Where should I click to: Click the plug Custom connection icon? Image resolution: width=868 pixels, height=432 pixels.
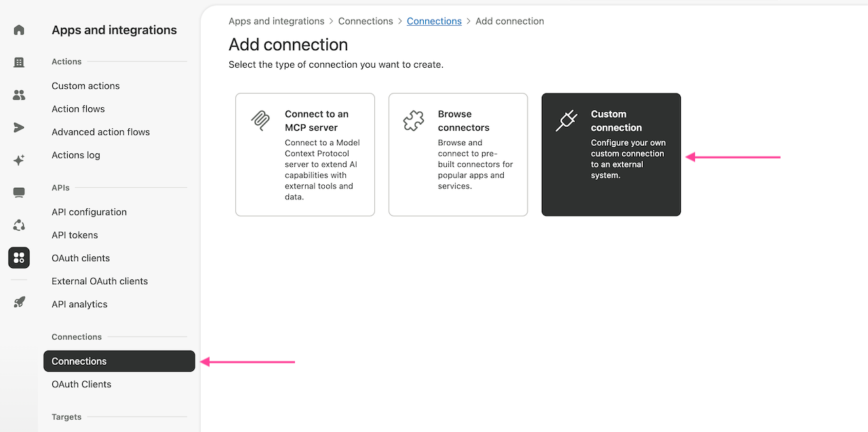pyautogui.click(x=566, y=121)
